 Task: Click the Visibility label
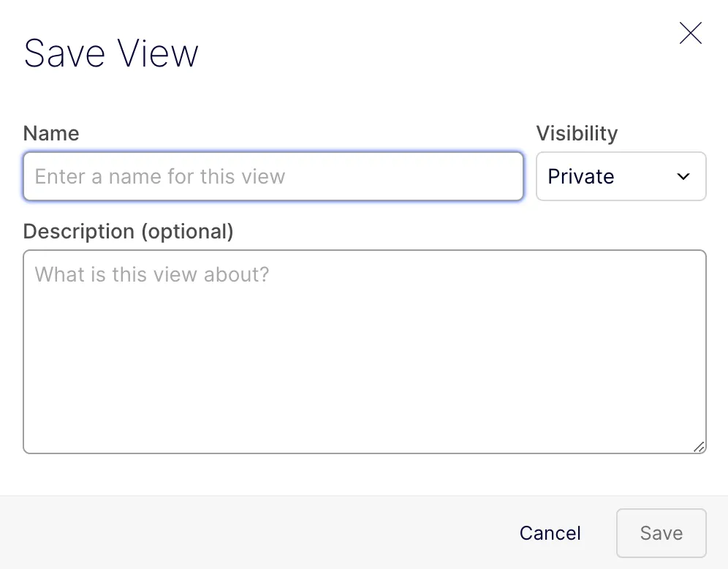(x=577, y=133)
